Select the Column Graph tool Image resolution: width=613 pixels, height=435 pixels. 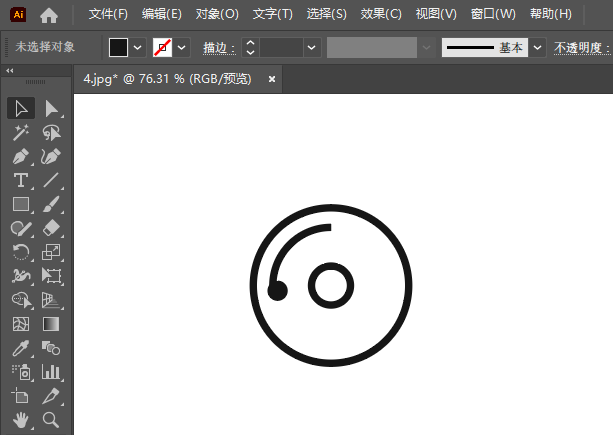tap(51, 372)
